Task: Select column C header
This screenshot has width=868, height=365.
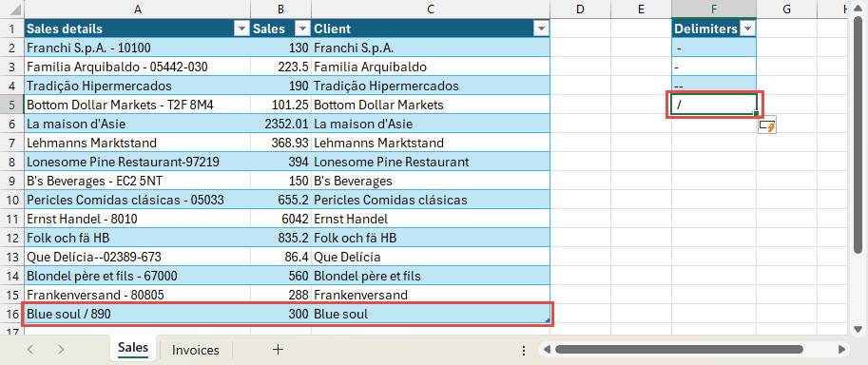Action: [x=431, y=9]
